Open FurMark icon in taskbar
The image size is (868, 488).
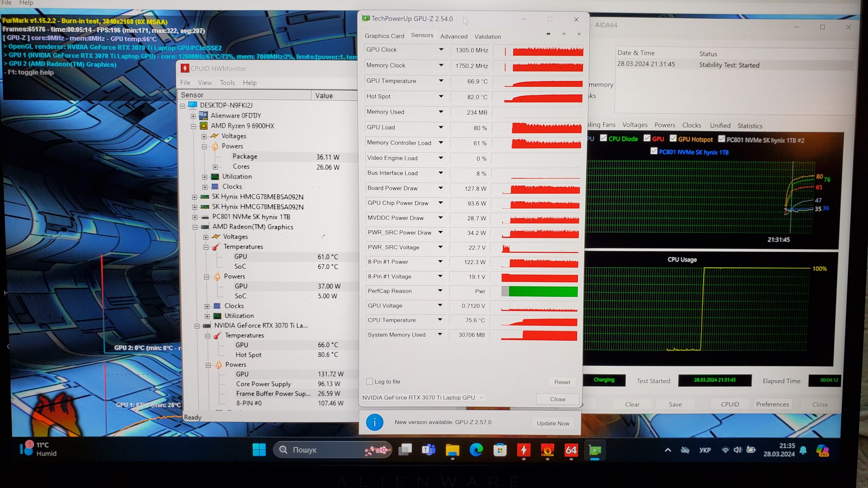click(x=547, y=450)
